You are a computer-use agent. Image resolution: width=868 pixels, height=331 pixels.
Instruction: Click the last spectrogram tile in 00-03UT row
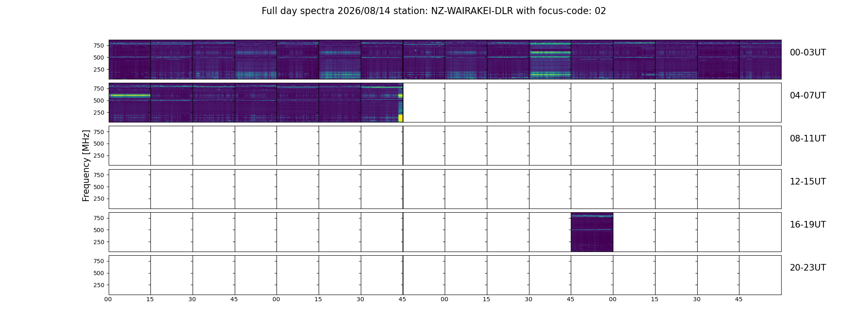click(x=760, y=60)
